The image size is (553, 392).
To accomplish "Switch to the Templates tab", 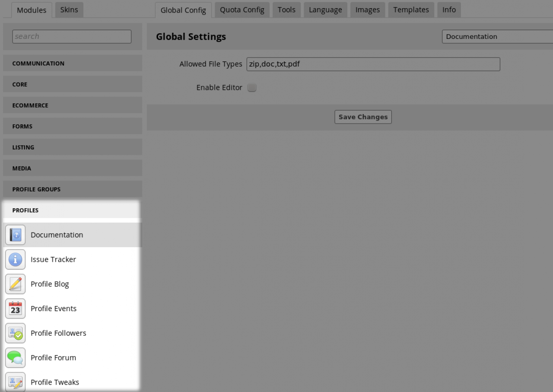I will (x=411, y=10).
